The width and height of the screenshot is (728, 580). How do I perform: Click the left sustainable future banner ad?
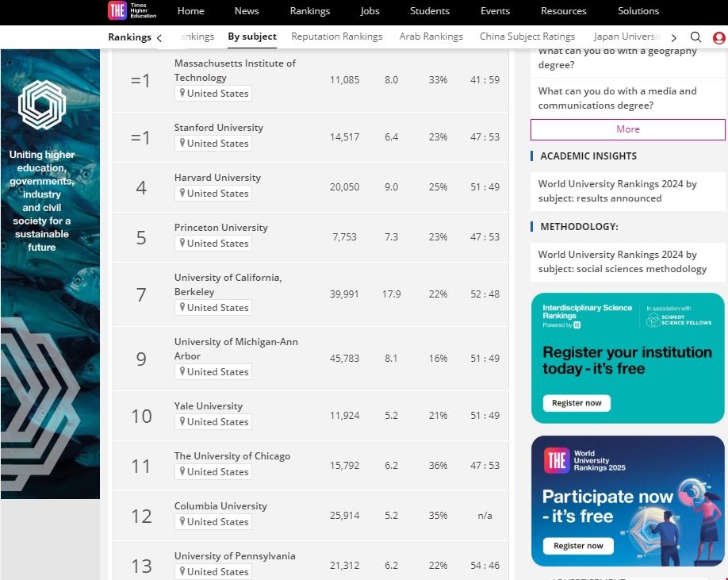50,274
